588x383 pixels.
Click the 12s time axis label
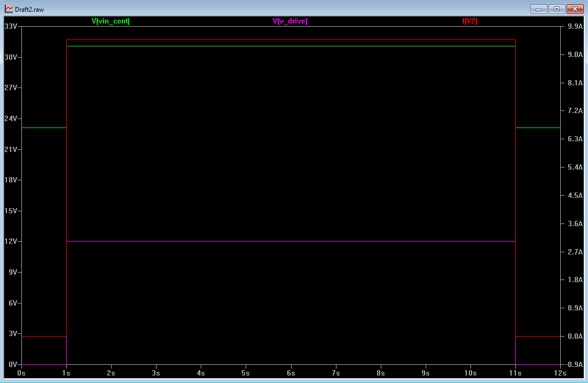pyautogui.click(x=560, y=373)
